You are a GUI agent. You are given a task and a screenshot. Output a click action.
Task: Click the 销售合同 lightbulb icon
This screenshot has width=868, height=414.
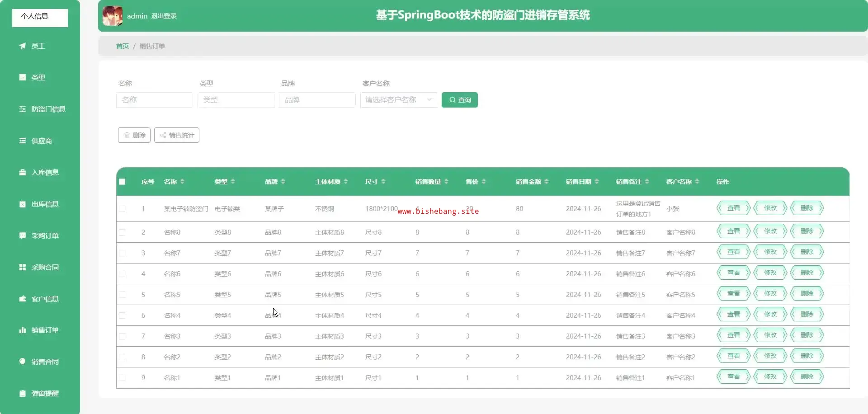coord(22,362)
